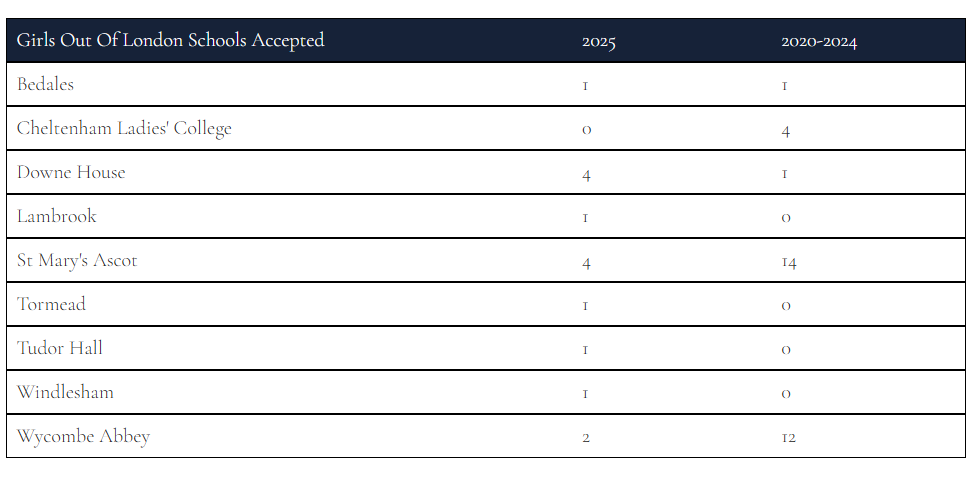Viewport: 980px width, 484px height.
Task: Click the St Mary's Ascot school name
Action: tap(77, 261)
